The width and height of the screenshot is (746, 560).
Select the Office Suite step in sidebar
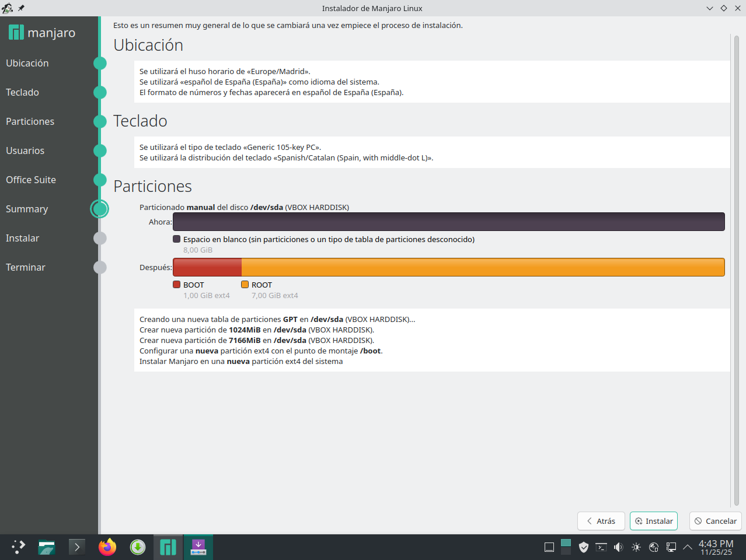coord(31,180)
